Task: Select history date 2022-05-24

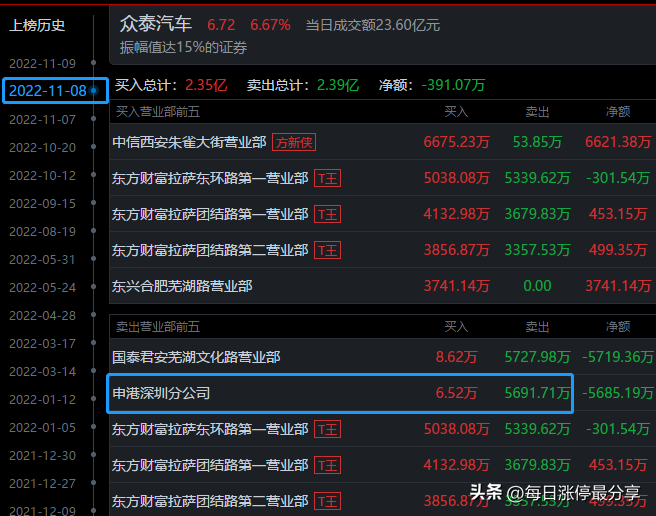Action: click(x=42, y=288)
